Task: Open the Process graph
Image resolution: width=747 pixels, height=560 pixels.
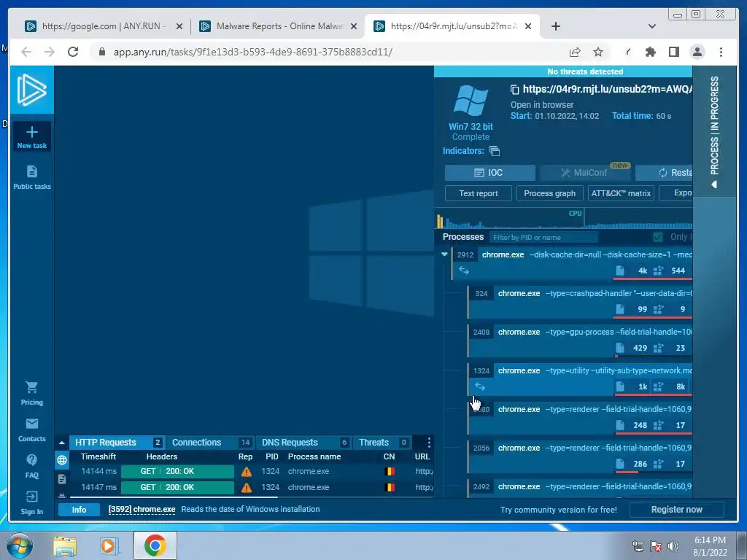Action: (550, 193)
